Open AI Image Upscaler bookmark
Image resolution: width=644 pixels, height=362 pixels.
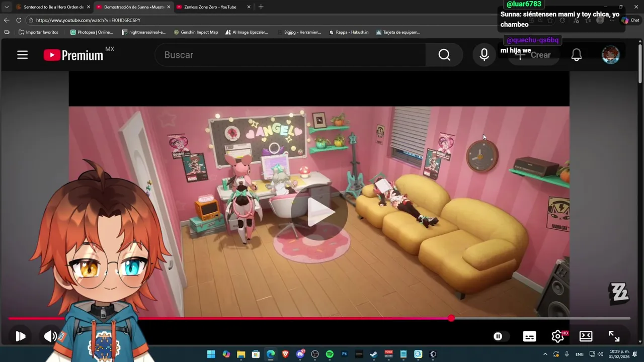(247, 32)
